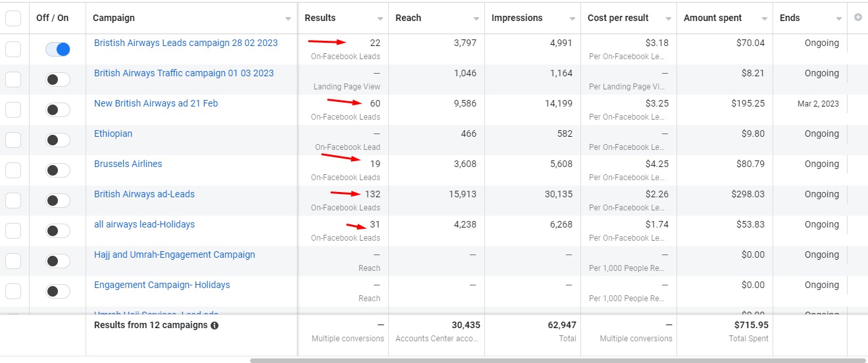Open the Campaign column dropdown arrow

(x=288, y=19)
